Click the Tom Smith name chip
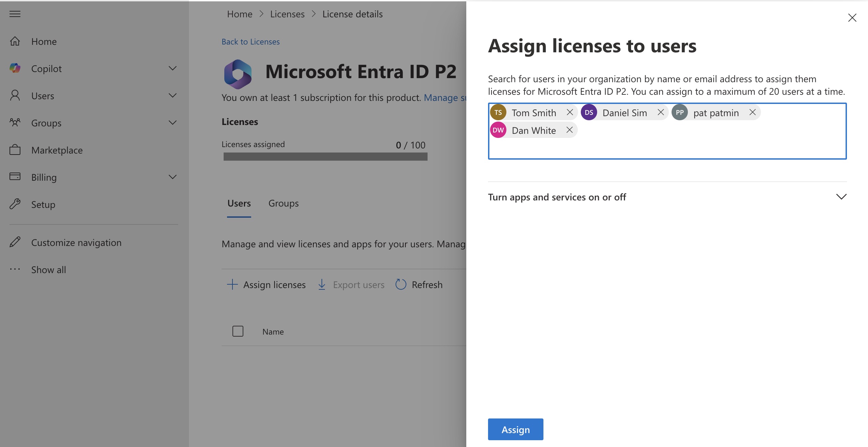The image size is (868, 447). click(x=534, y=113)
